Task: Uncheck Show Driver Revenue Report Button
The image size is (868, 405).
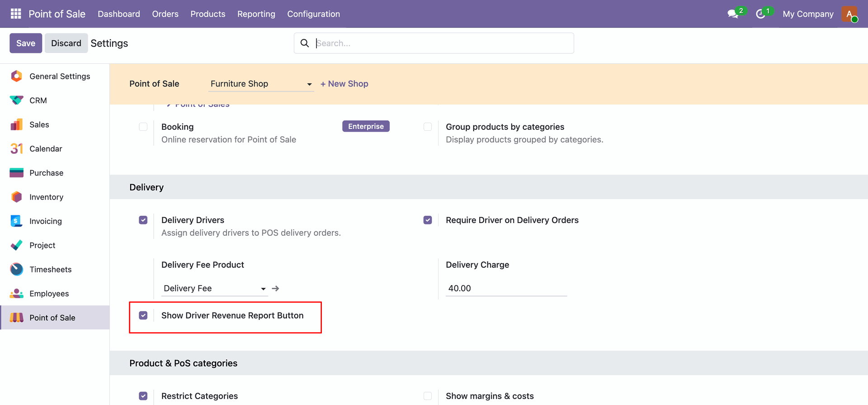Action: (143, 315)
